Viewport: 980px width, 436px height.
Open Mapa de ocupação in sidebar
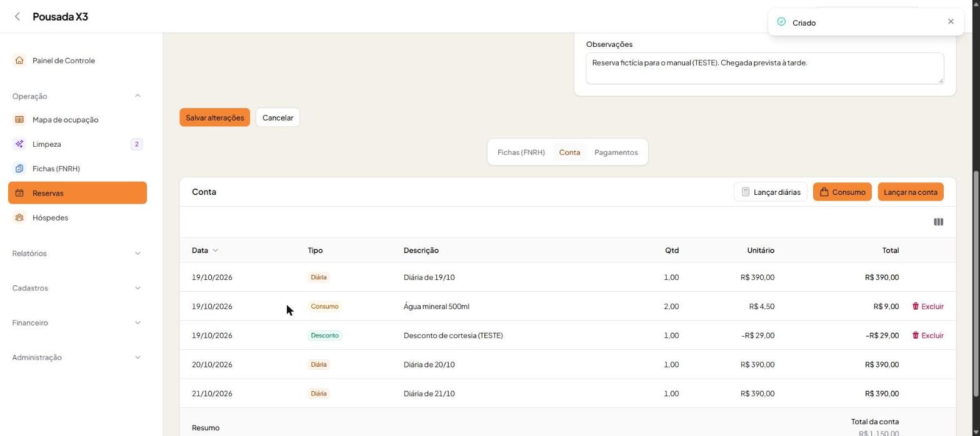pyautogui.click(x=77, y=120)
